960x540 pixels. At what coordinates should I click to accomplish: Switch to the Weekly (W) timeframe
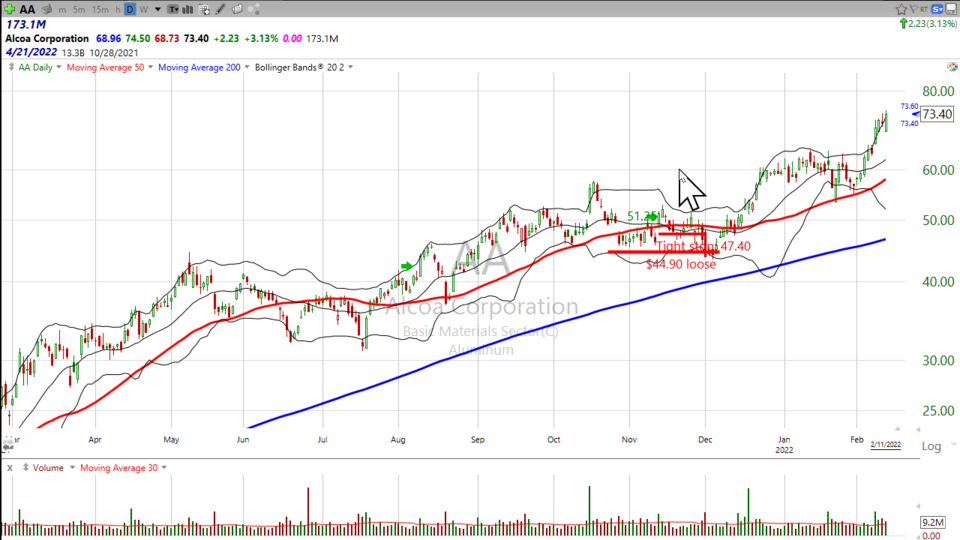143,9
